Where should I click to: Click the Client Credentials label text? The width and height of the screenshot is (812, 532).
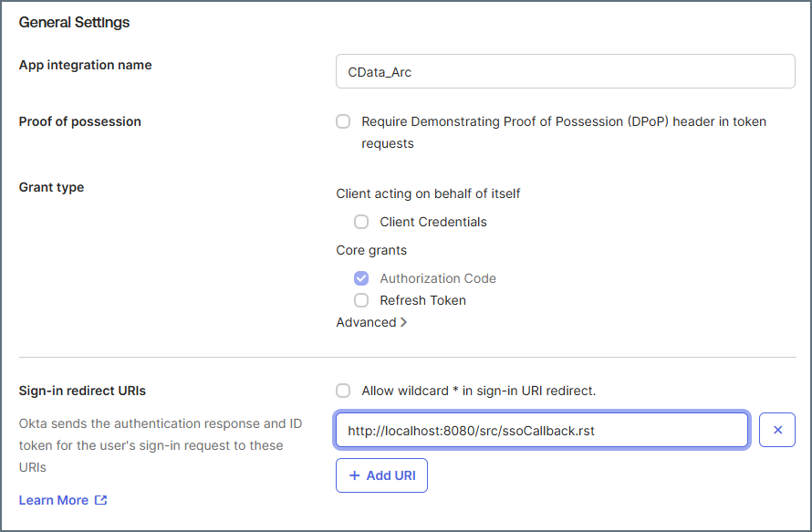[x=433, y=222]
